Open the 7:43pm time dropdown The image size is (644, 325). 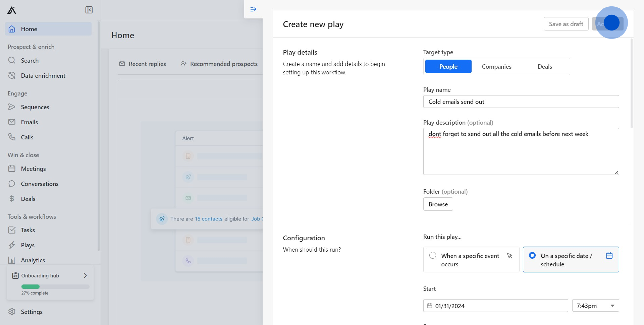click(595, 306)
